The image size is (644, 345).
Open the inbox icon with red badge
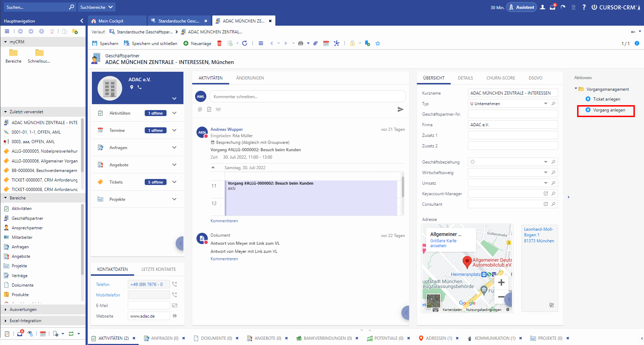(552, 7)
